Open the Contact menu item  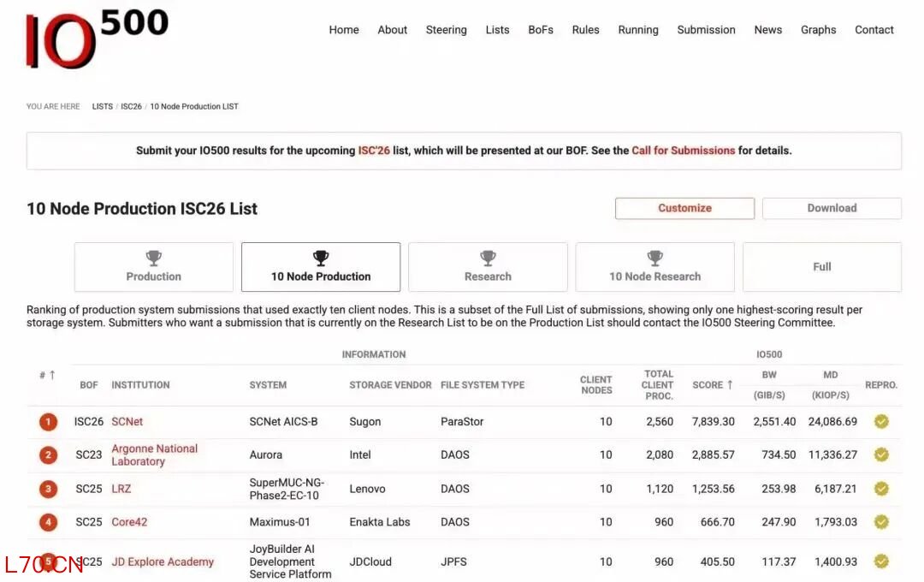[x=874, y=29]
